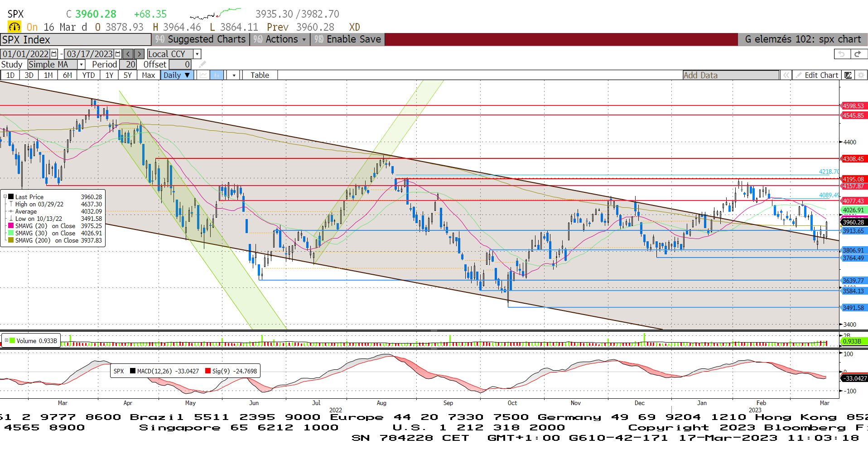Screen dimensions: 868x463
Task: Click the Period value field
Action: (128, 64)
